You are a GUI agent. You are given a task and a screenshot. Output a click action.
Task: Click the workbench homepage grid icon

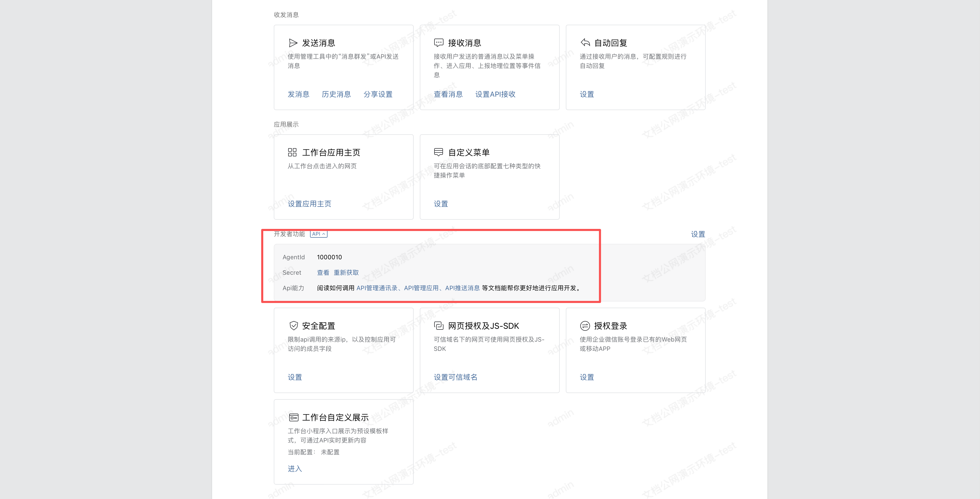tap(292, 152)
